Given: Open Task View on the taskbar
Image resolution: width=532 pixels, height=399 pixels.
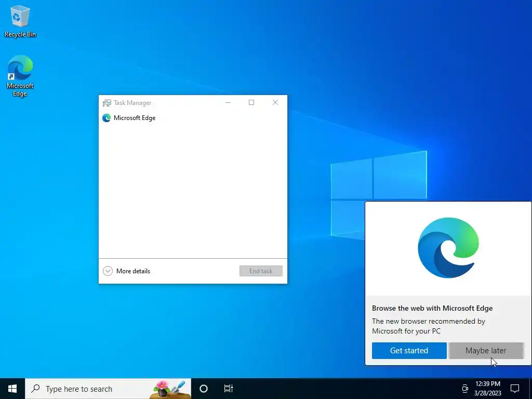Looking at the screenshot, I should [229, 389].
